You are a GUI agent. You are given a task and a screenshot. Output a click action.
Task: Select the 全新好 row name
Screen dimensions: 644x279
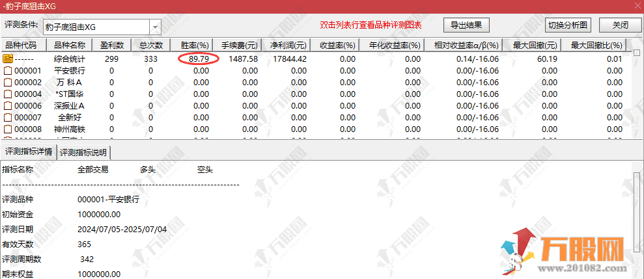click(70, 118)
